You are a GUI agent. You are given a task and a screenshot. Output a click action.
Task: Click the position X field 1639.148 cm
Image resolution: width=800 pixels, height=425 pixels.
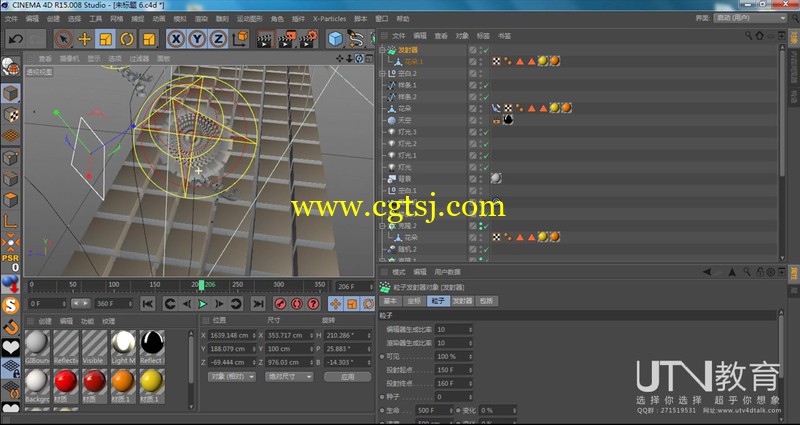pyautogui.click(x=232, y=335)
